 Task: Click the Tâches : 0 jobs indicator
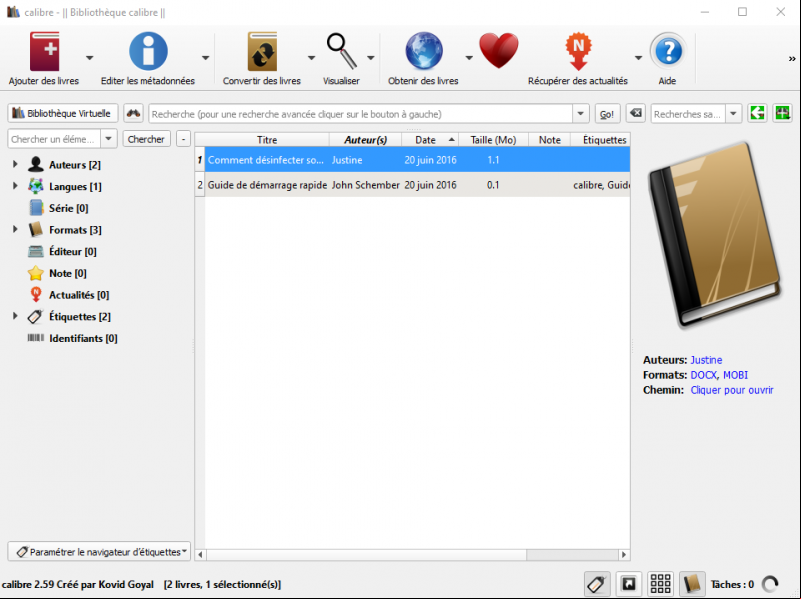click(x=732, y=584)
